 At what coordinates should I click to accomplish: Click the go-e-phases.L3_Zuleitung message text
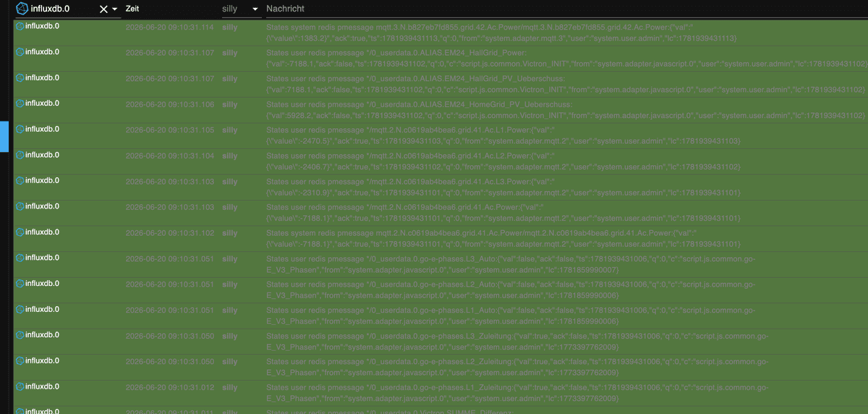click(x=517, y=342)
